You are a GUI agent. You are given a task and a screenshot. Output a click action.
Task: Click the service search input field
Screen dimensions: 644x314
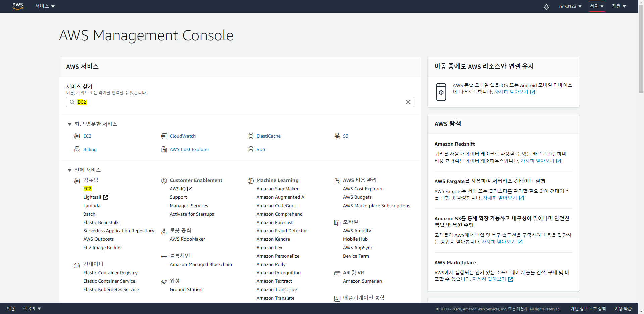240,102
